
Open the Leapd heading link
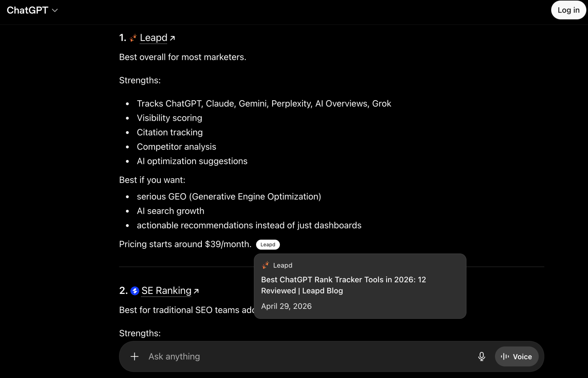tap(153, 38)
